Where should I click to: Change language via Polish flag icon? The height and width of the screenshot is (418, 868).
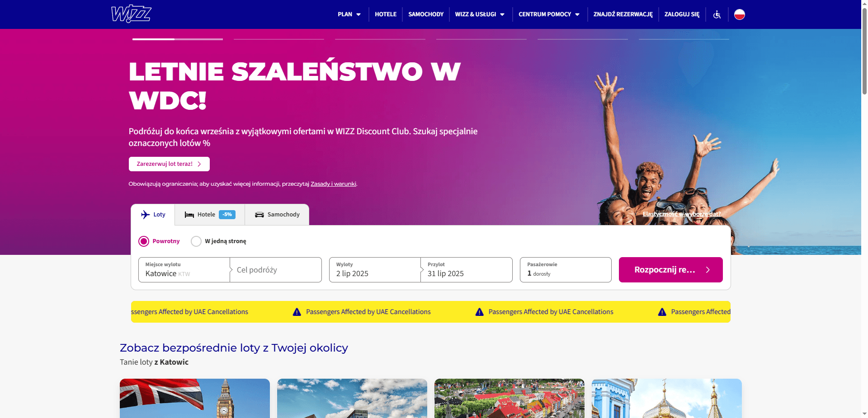click(x=740, y=14)
